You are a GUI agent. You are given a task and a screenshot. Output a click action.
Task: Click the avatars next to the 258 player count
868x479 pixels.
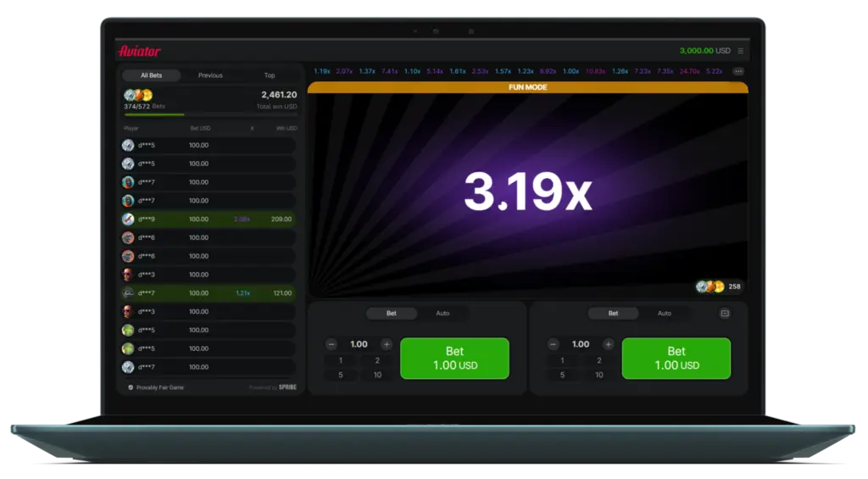click(x=710, y=287)
